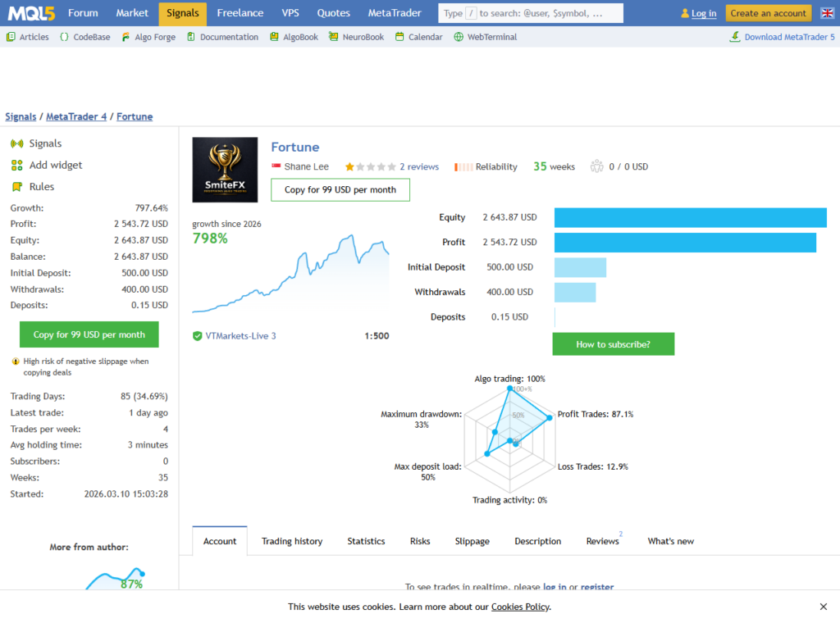Click the Reliability bars icon

point(463,167)
